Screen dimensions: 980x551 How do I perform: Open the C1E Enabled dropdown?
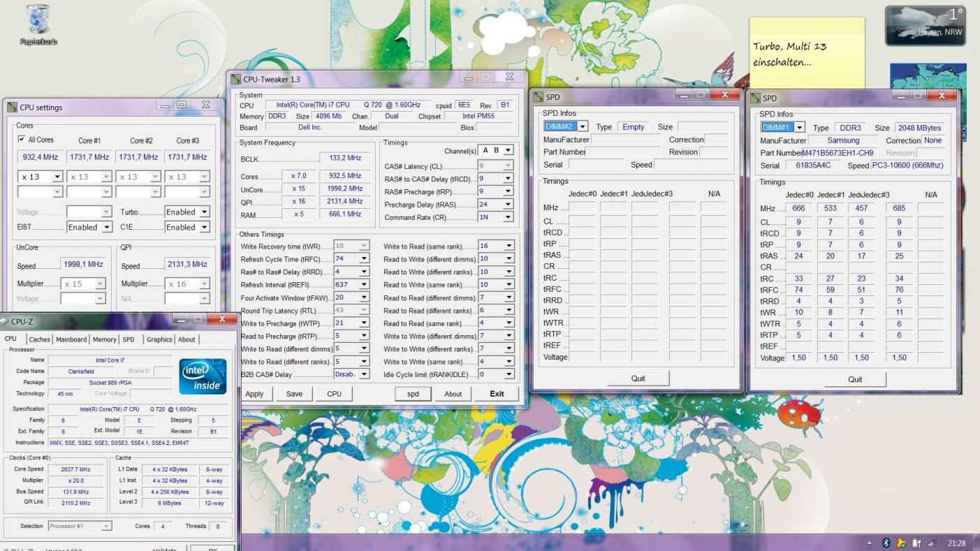(x=205, y=227)
